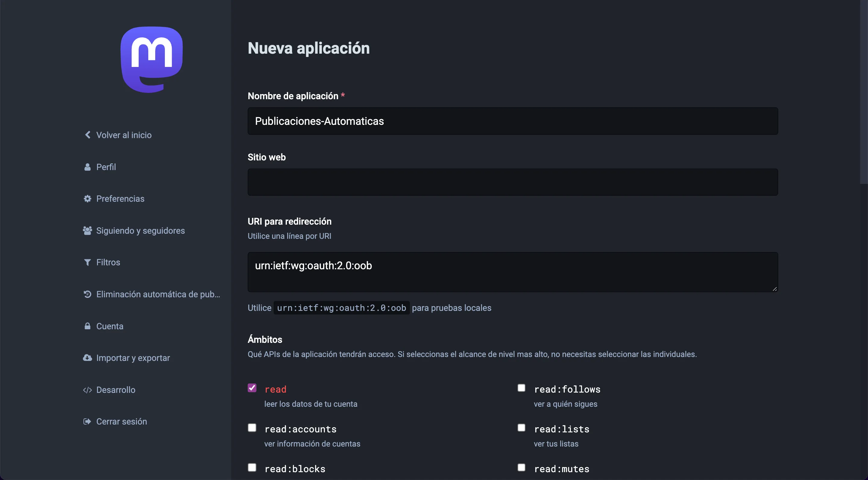868x480 pixels.
Task: Click the back chevron icon beside Volver al inicio
Action: [x=88, y=135]
